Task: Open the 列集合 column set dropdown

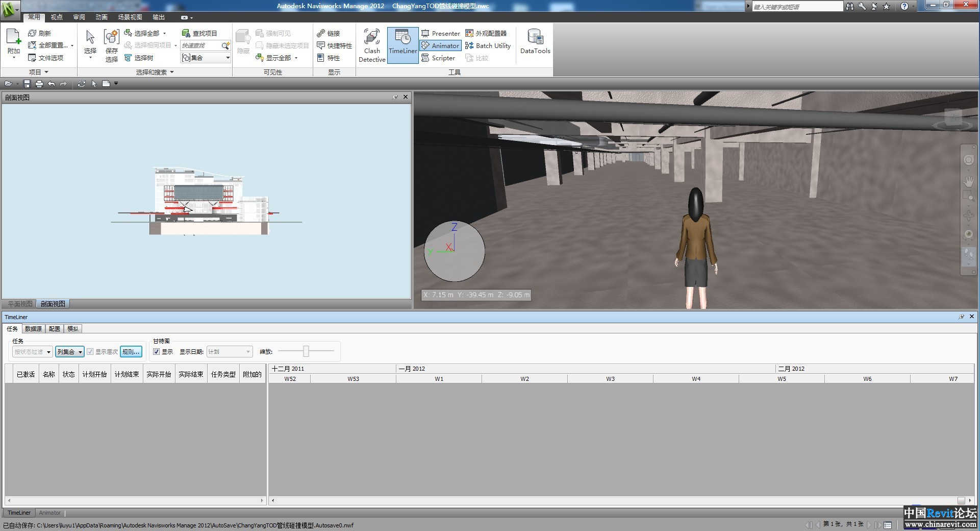Action: point(69,352)
